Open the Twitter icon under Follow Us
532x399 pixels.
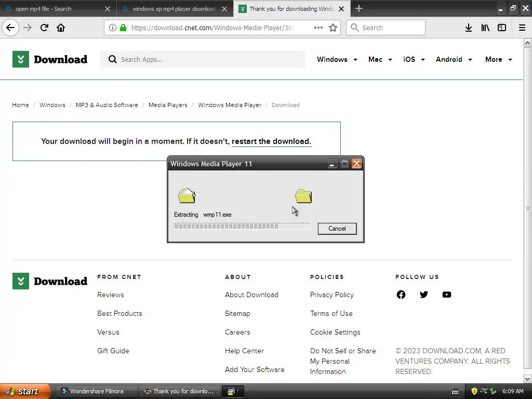(424, 295)
